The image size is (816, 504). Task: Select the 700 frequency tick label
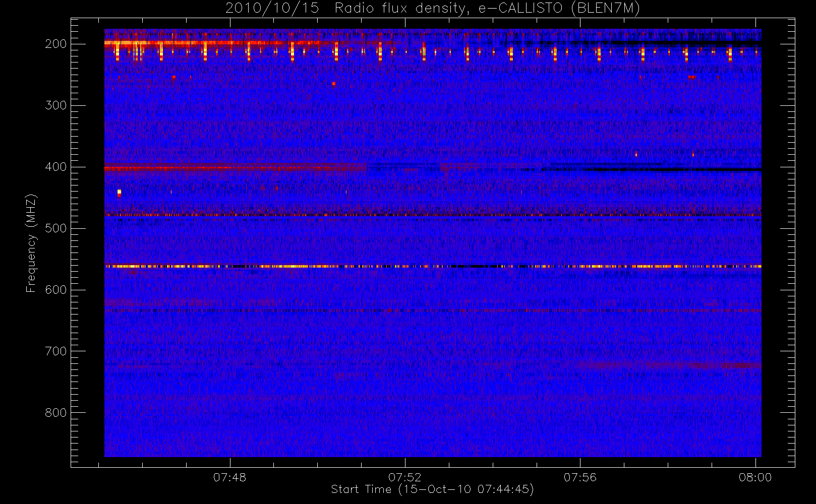click(x=56, y=351)
